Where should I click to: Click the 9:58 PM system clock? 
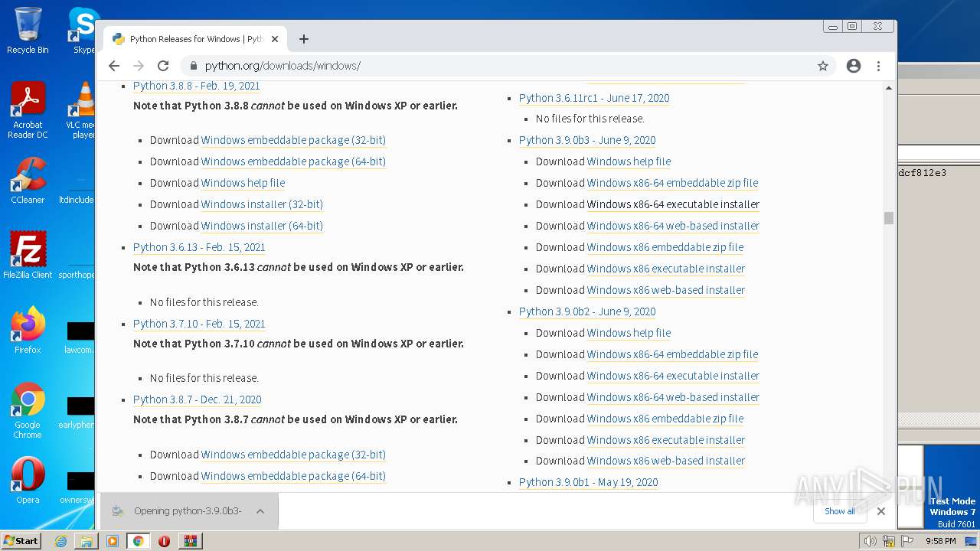click(940, 541)
